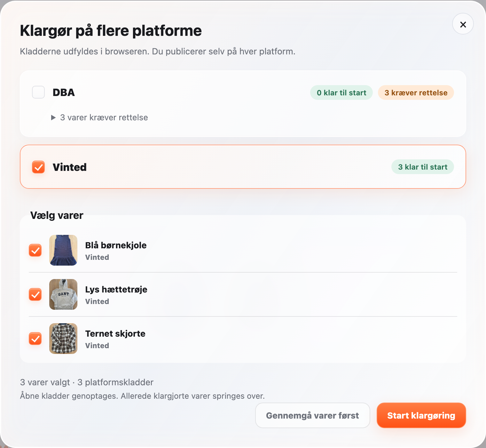
Task: Click Vinted label under Lys hættetrøje
Action: [x=97, y=301]
